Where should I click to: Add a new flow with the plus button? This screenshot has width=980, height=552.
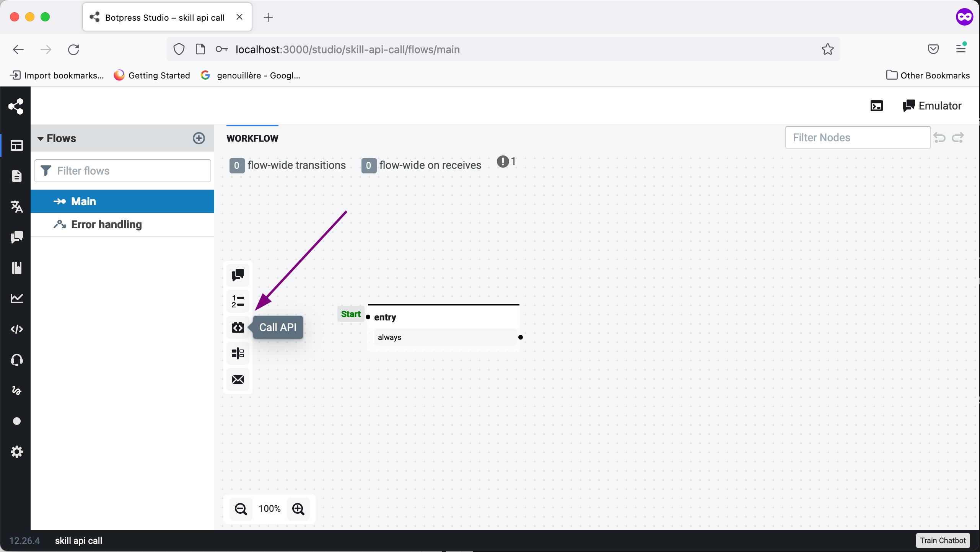(199, 138)
